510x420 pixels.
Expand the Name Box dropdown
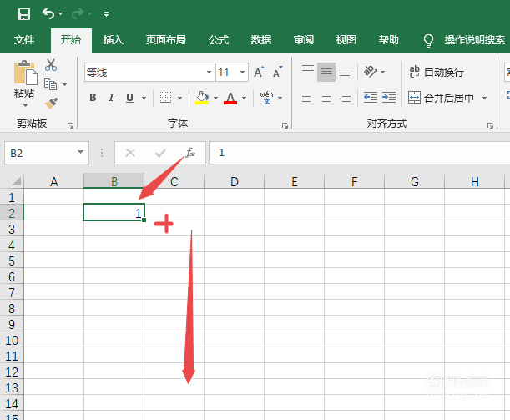pyautogui.click(x=80, y=152)
